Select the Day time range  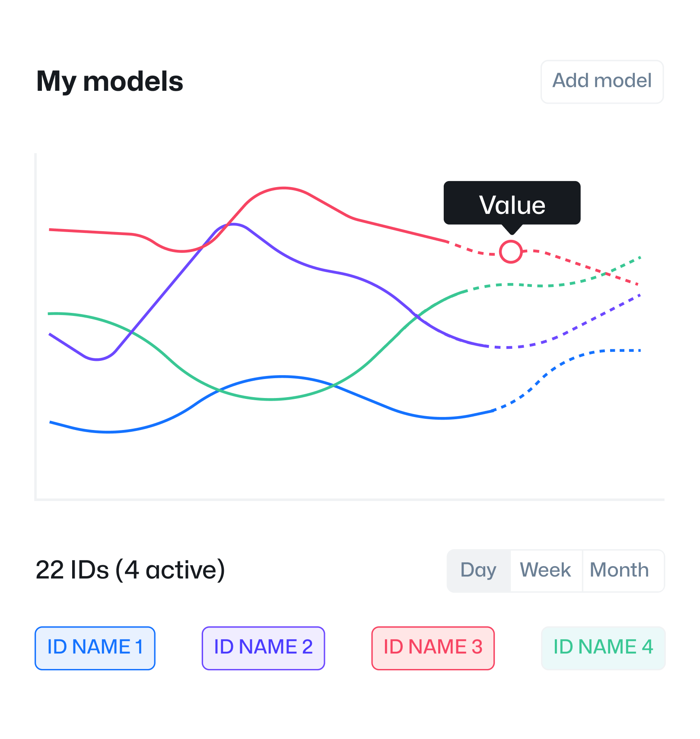pos(478,570)
